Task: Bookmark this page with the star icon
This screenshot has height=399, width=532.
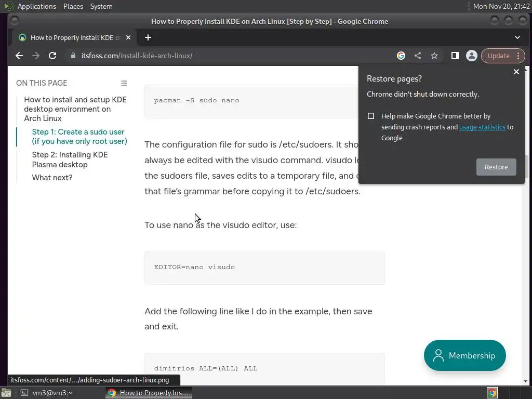Action: [434, 56]
